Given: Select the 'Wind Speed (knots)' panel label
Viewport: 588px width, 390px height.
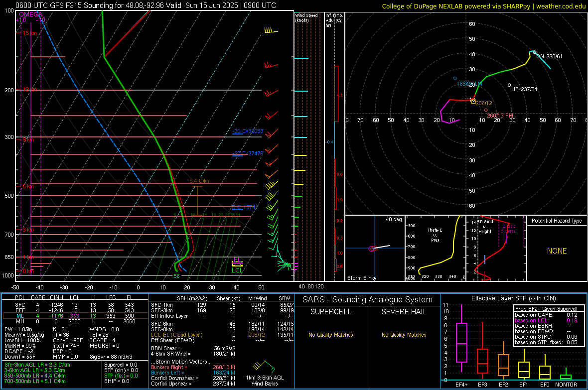Looking at the screenshot, I should 306,17.
